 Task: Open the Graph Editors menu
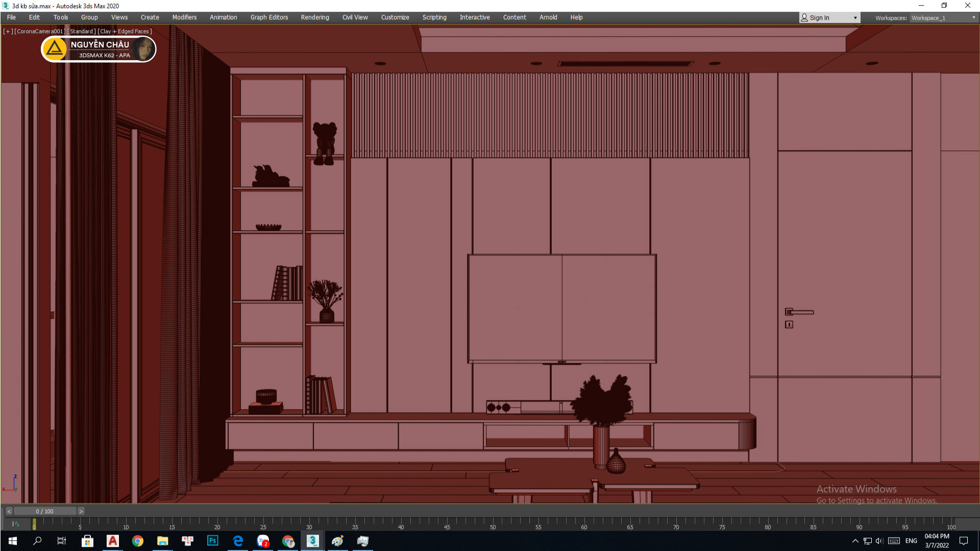[269, 17]
